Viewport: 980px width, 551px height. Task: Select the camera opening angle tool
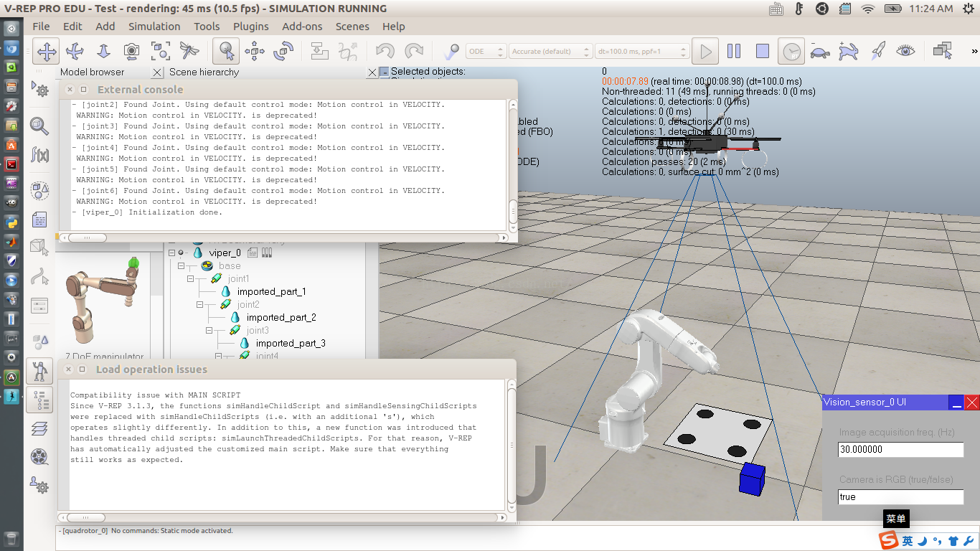[131, 51]
